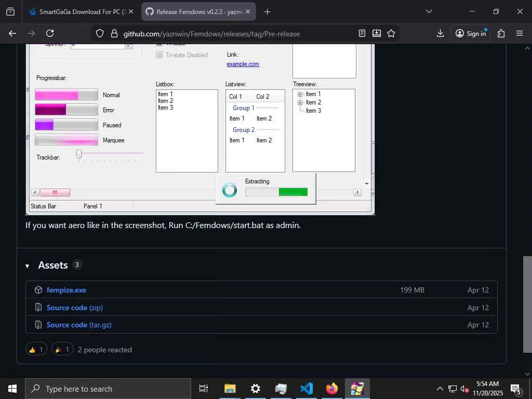The height and width of the screenshot is (399, 532).
Task: Click the fempize.exe package icon
Action: click(x=38, y=290)
